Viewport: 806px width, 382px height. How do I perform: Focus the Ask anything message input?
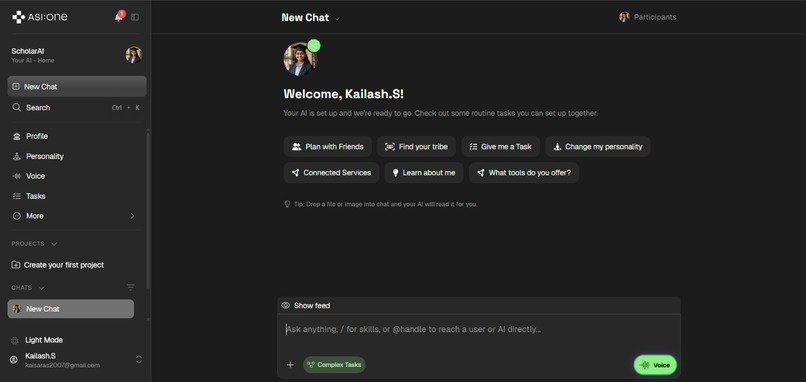479,330
